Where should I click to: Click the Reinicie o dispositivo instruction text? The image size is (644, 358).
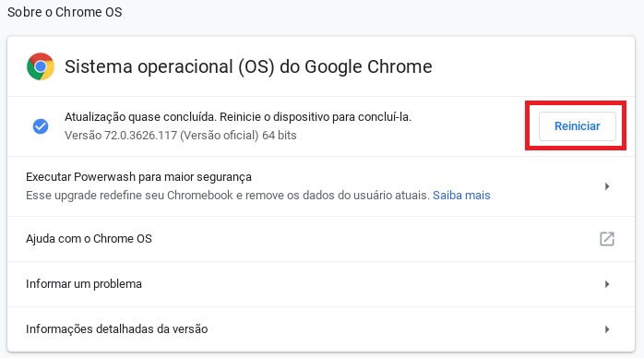click(x=316, y=117)
